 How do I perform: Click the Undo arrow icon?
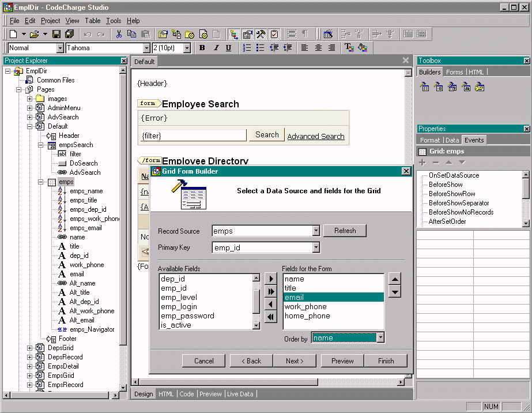click(88, 34)
